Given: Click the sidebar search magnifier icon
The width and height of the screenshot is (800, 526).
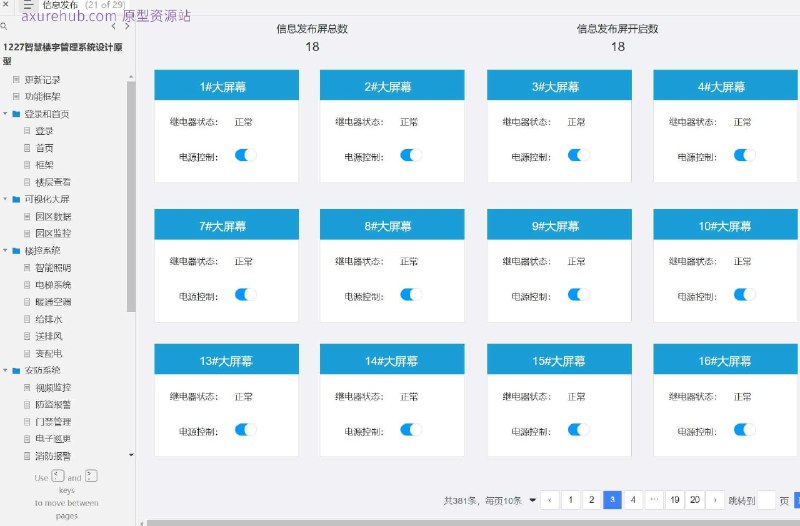Looking at the screenshot, I should pyautogui.click(x=4, y=26).
